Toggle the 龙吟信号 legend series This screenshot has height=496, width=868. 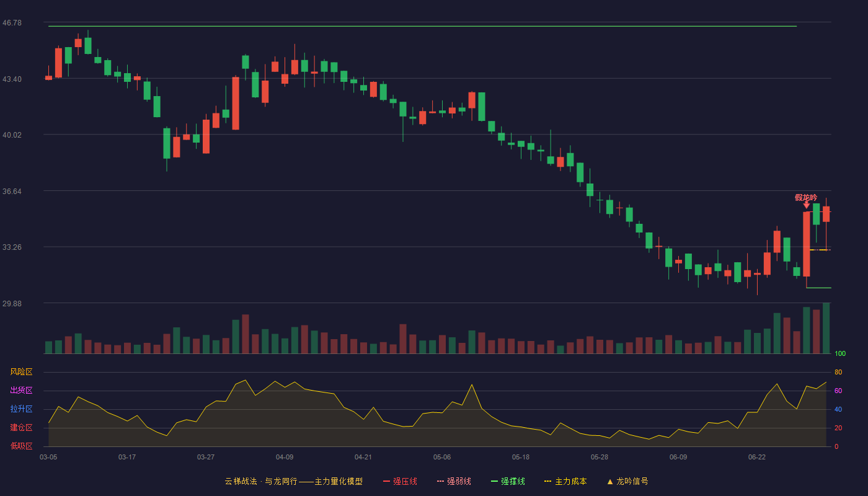[627, 481]
